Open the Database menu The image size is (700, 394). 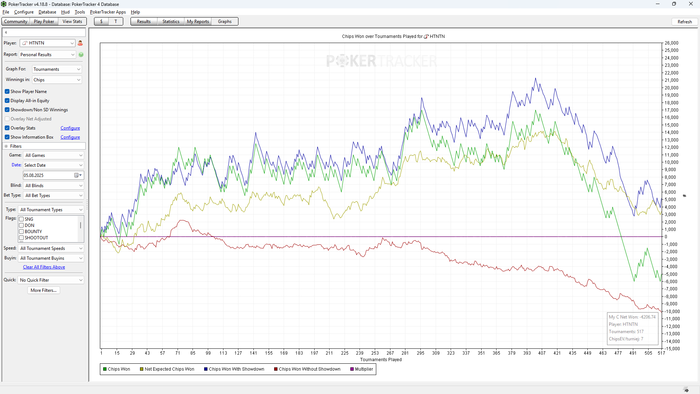tap(47, 12)
